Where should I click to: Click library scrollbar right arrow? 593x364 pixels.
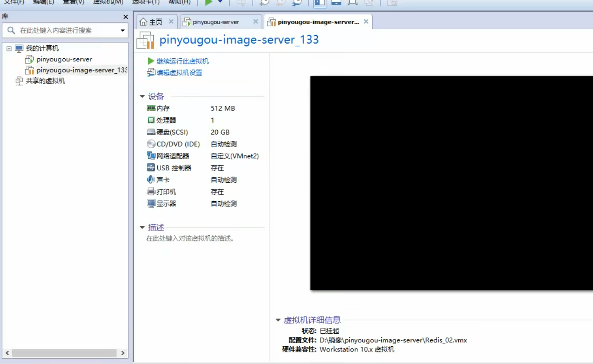pyautogui.click(x=123, y=353)
